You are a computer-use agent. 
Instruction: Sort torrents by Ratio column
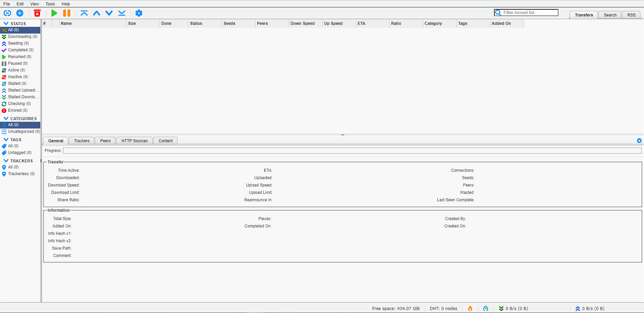point(406,23)
